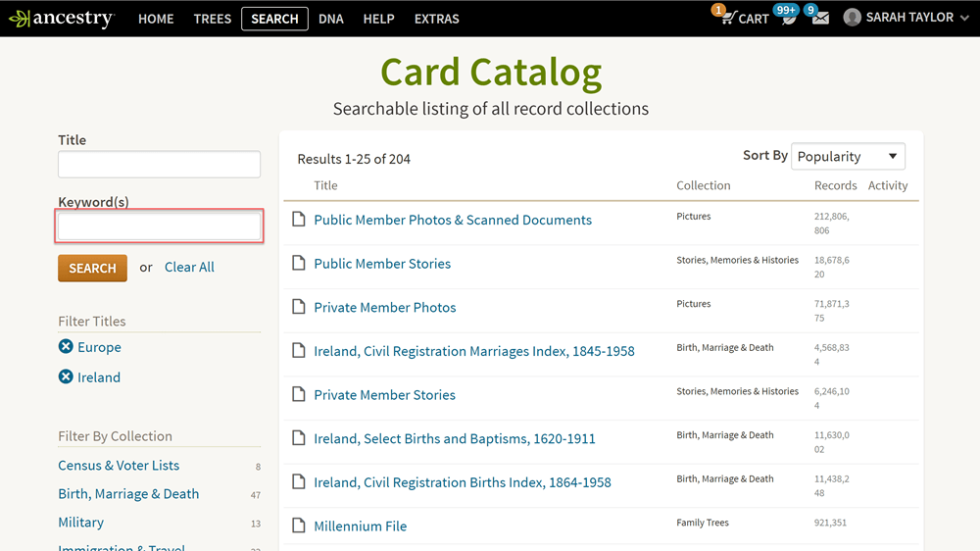
Task: Open the Millennium File collection
Action: click(360, 526)
